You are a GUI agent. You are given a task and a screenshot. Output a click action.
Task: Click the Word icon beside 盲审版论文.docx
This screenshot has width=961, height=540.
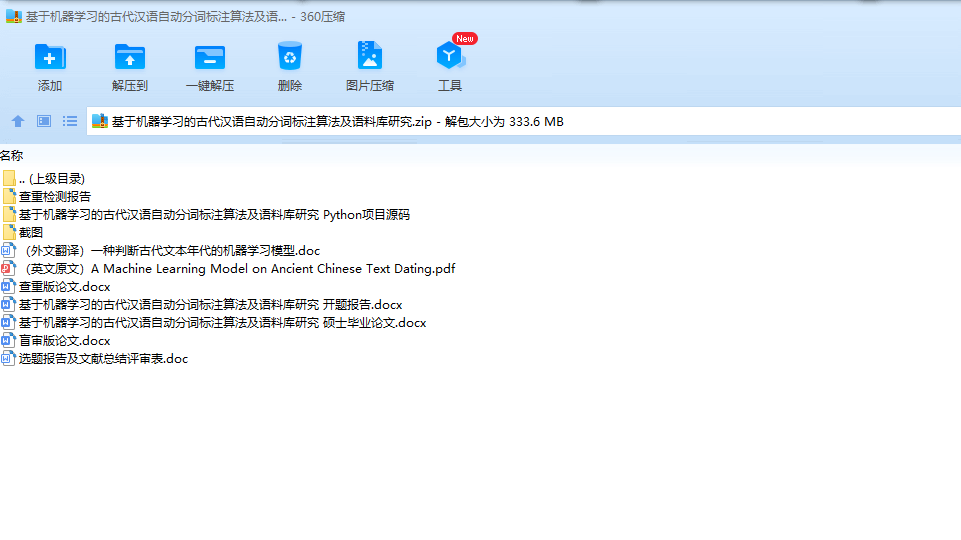coord(8,340)
